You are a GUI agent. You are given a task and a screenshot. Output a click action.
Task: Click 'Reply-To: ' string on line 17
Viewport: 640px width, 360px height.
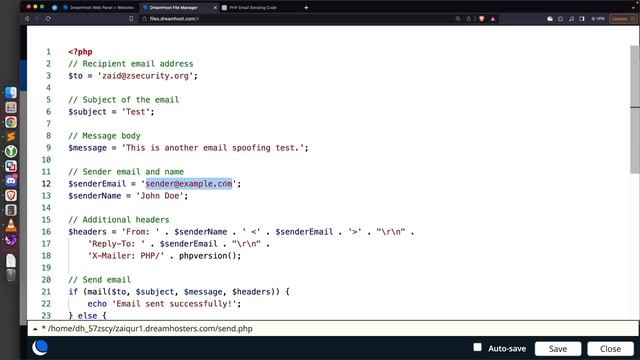[116, 244]
